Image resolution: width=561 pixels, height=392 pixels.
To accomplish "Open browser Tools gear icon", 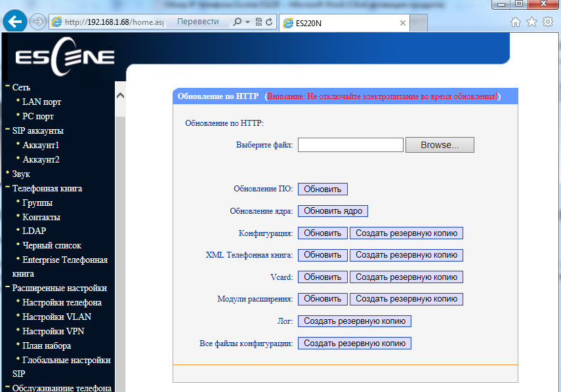I will coord(548,22).
